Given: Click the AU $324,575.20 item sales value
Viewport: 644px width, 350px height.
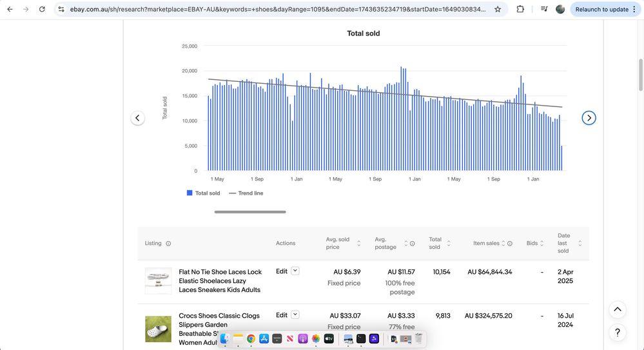Looking at the screenshot, I should pyautogui.click(x=489, y=316).
